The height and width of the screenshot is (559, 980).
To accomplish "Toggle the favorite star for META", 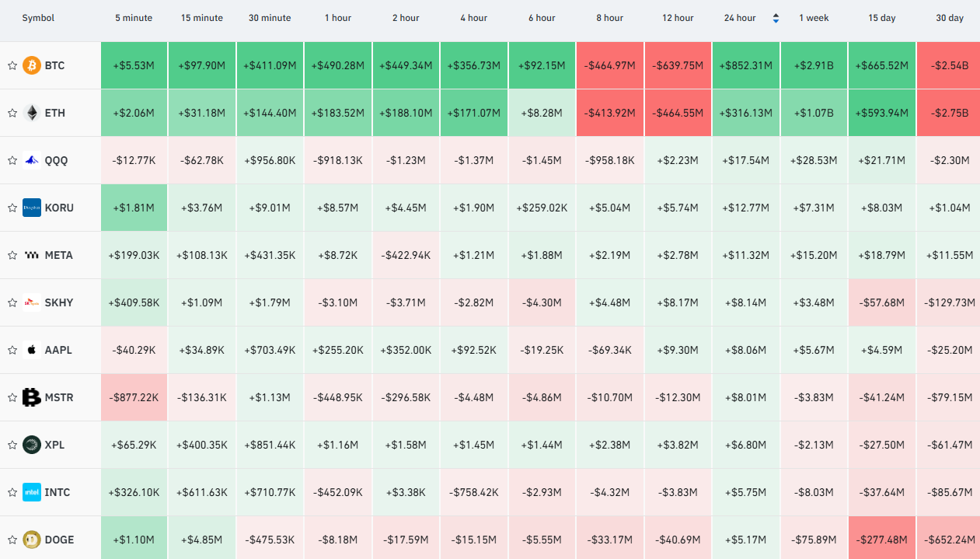I will [12, 255].
